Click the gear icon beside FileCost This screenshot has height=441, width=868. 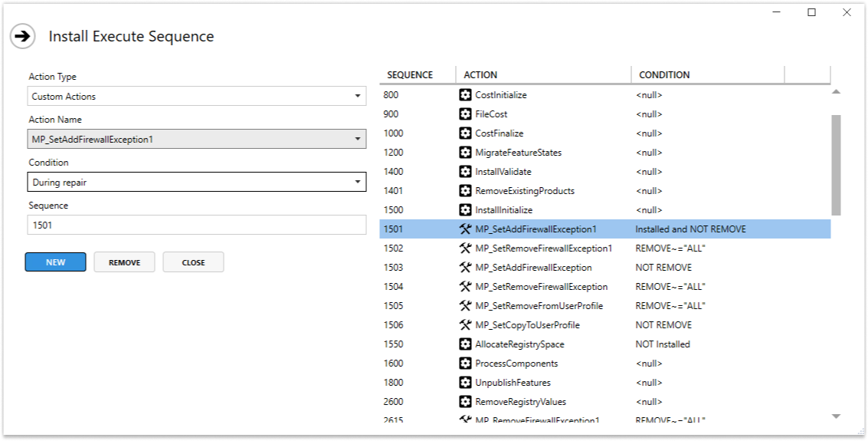pyautogui.click(x=466, y=114)
